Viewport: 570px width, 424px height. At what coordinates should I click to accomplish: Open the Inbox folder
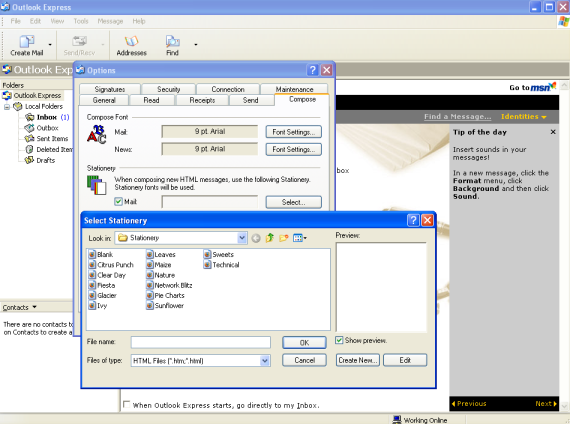47,117
